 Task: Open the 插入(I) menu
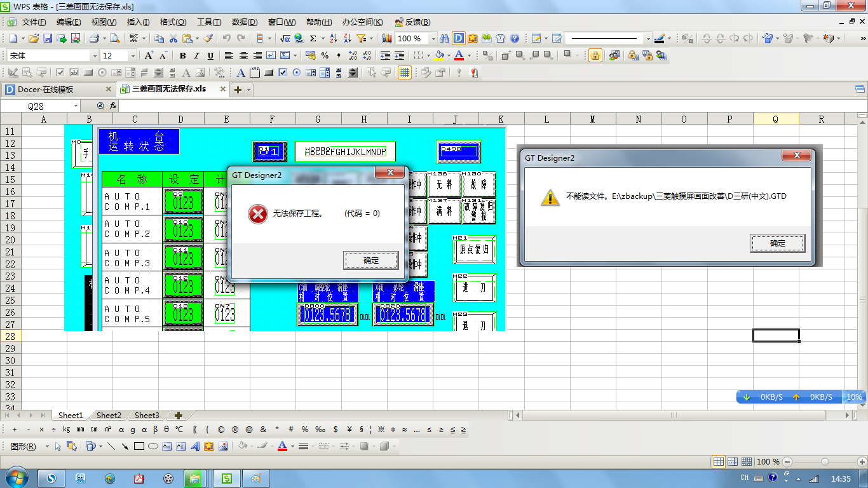[138, 22]
